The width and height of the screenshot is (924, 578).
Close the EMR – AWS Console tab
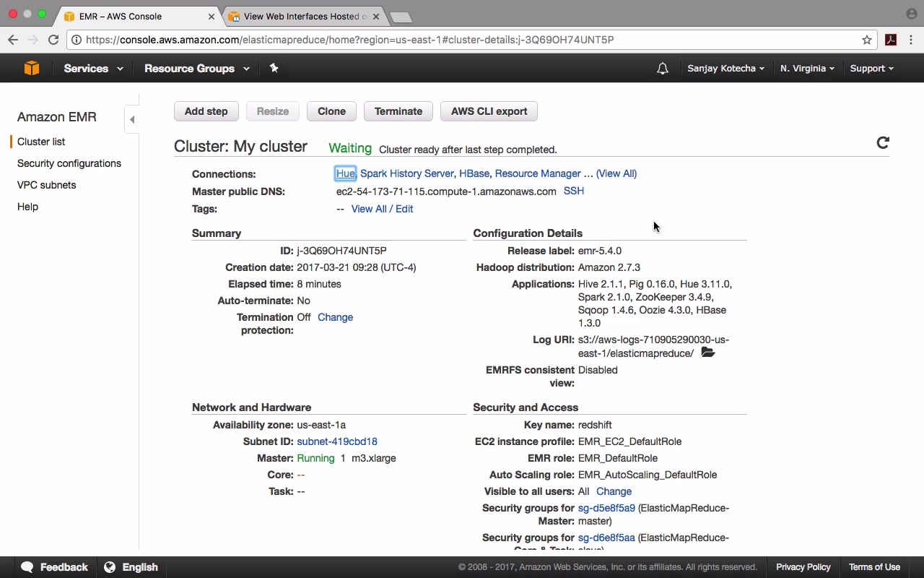point(212,16)
